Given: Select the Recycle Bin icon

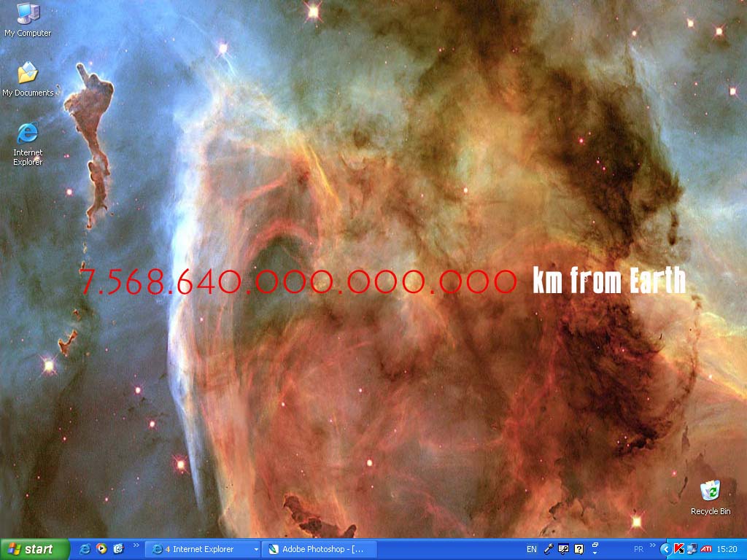Looking at the screenshot, I should 711,497.
